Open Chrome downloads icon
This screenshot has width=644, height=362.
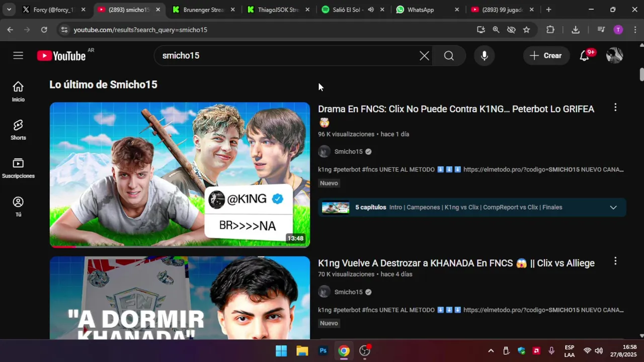coord(576,30)
